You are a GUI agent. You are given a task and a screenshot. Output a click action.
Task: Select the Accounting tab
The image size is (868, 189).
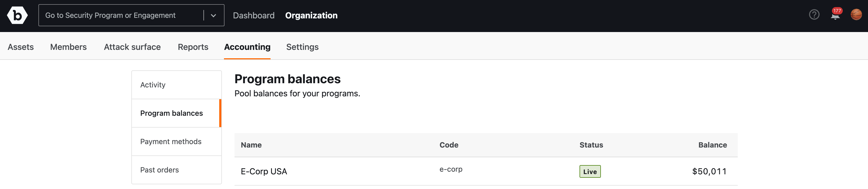pos(247,47)
